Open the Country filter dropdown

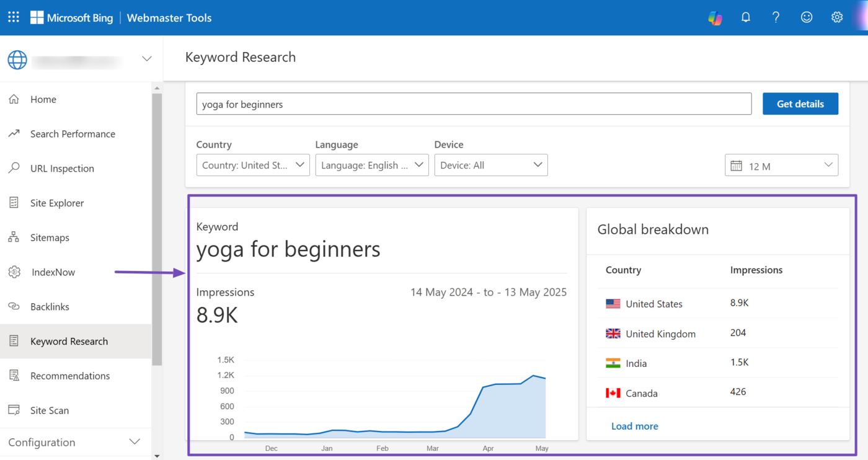[x=253, y=166]
